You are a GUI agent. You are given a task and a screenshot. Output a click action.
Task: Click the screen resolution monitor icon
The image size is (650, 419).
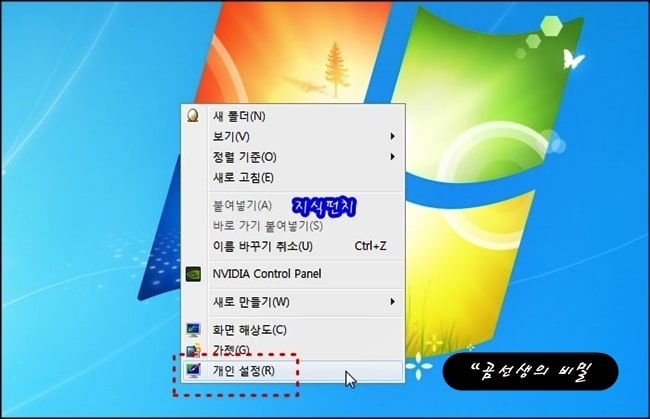[193, 330]
